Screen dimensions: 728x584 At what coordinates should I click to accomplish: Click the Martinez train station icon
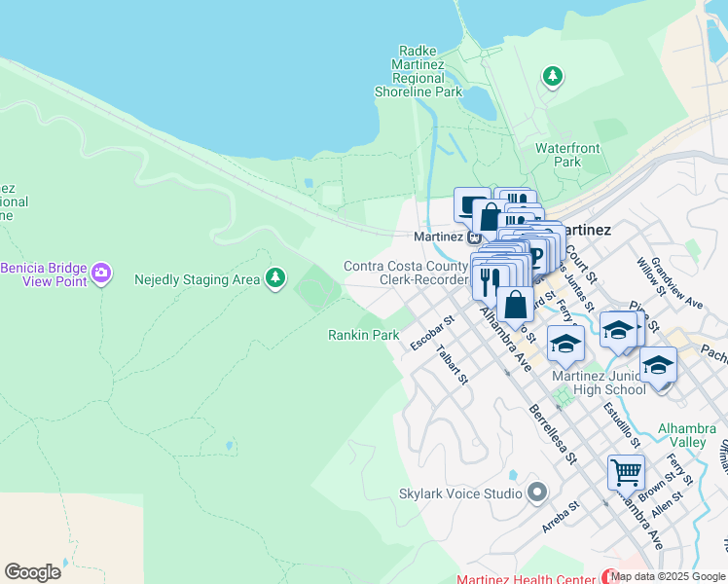[x=474, y=236]
